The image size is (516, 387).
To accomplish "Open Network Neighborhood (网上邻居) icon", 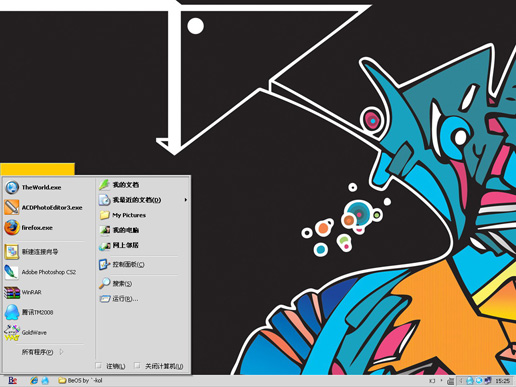I will 104,246.
